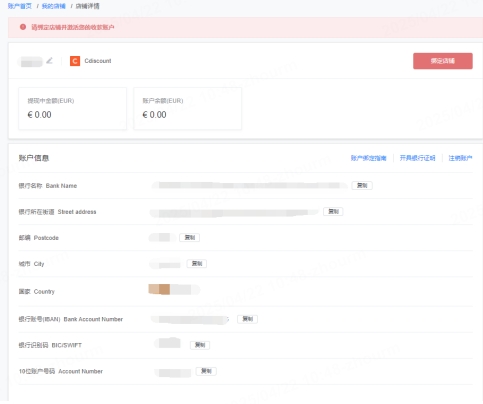Copy the IBAN Bank Account Number
This screenshot has width=483, height=404.
[247, 319]
